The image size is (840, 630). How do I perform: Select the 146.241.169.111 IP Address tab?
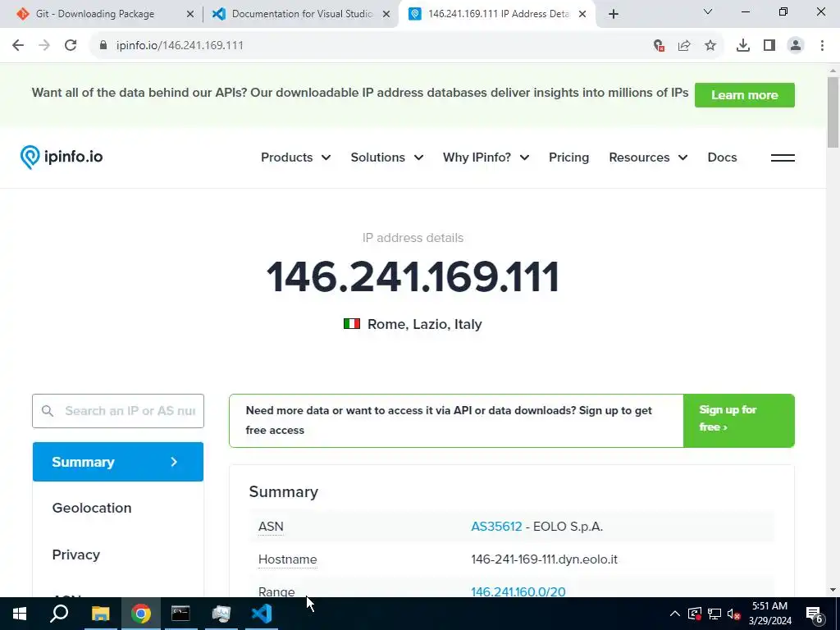498,14
